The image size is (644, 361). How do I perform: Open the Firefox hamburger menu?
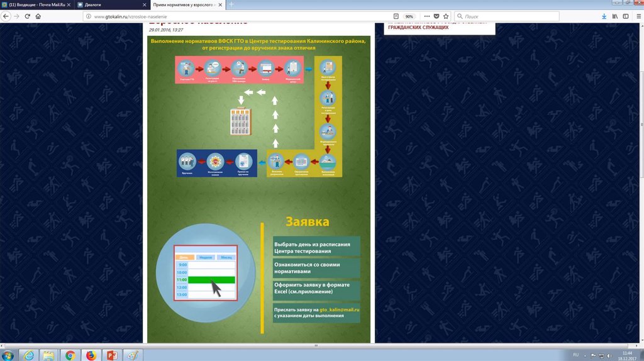pyautogui.click(x=639, y=16)
